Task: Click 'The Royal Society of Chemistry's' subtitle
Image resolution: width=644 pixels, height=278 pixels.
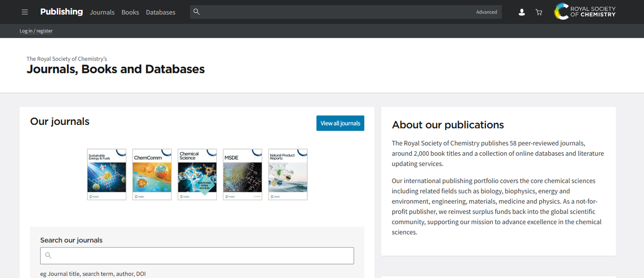Action: point(67,59)
